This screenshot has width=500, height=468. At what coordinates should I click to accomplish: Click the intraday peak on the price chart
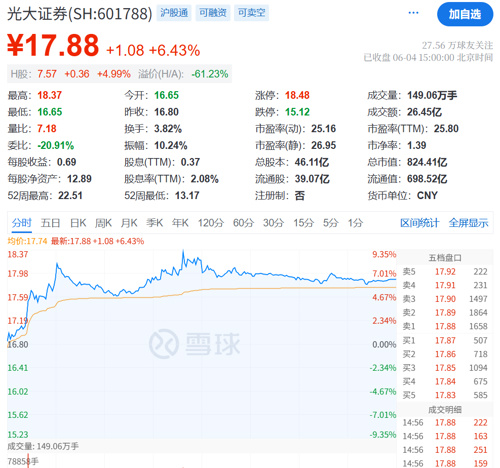[183, 251]
